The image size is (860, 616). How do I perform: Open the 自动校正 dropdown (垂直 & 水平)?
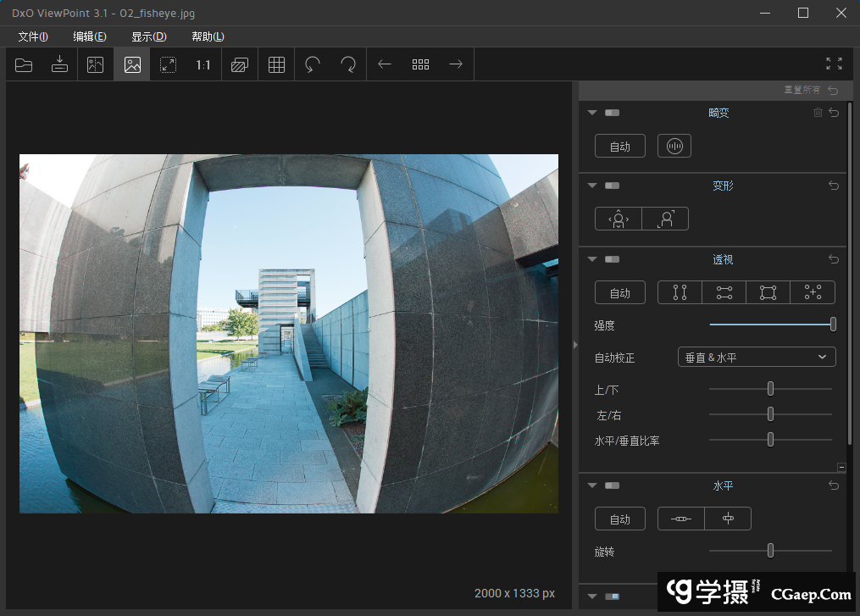757,358
